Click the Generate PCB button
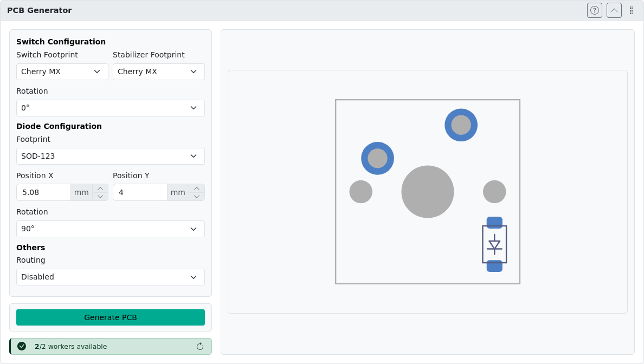The image size is (644, 364). click(110, 317)
